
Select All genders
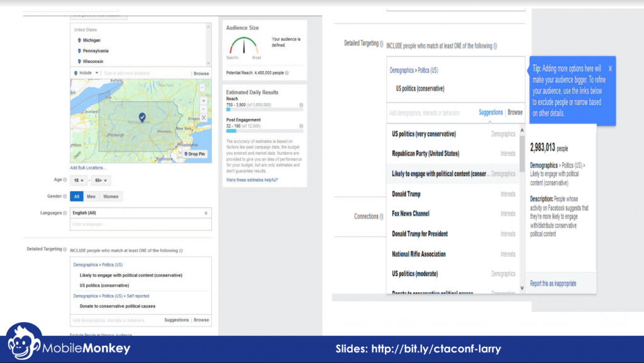click(76, 196)
